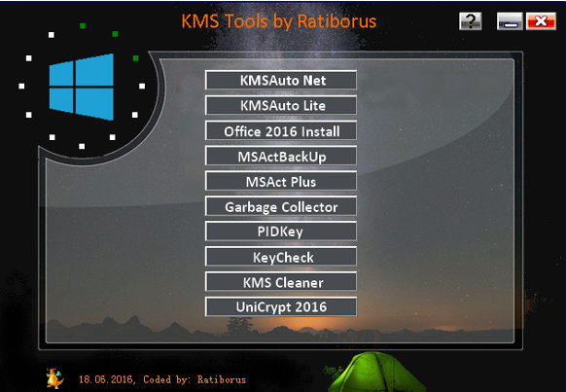Close KMS Tools with red X

pos(541,21)
